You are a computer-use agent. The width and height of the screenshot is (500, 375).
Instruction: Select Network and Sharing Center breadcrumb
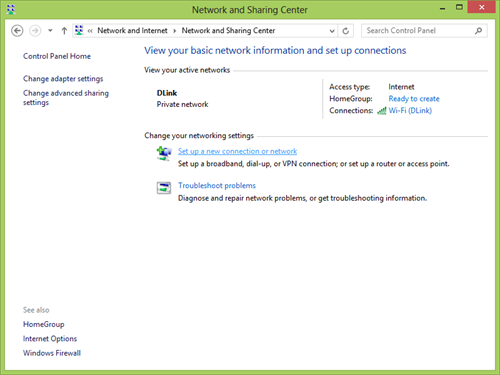point(228,31)
